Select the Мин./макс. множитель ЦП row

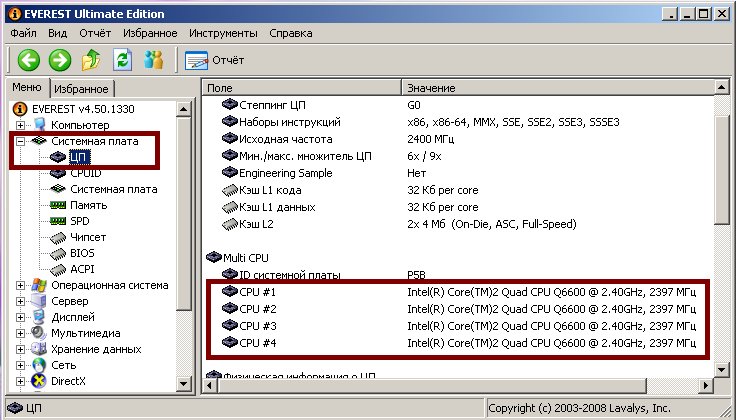pyautogui.click(x=460, y=156)
